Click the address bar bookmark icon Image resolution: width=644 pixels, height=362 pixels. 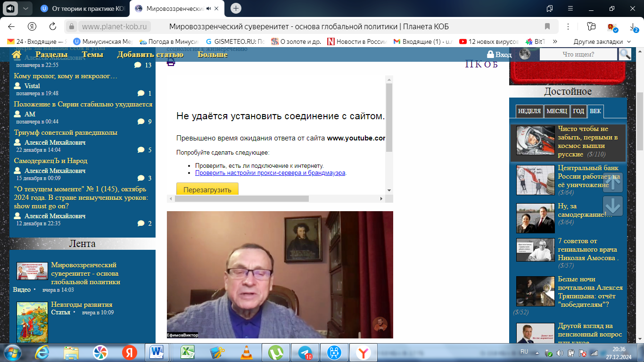(547, 26)
